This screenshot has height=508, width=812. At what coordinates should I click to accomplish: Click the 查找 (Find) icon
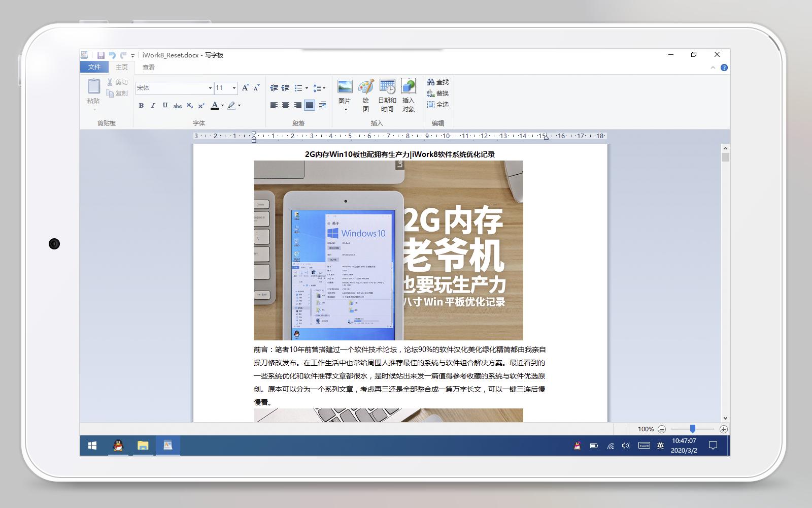(x=438, y=81)
